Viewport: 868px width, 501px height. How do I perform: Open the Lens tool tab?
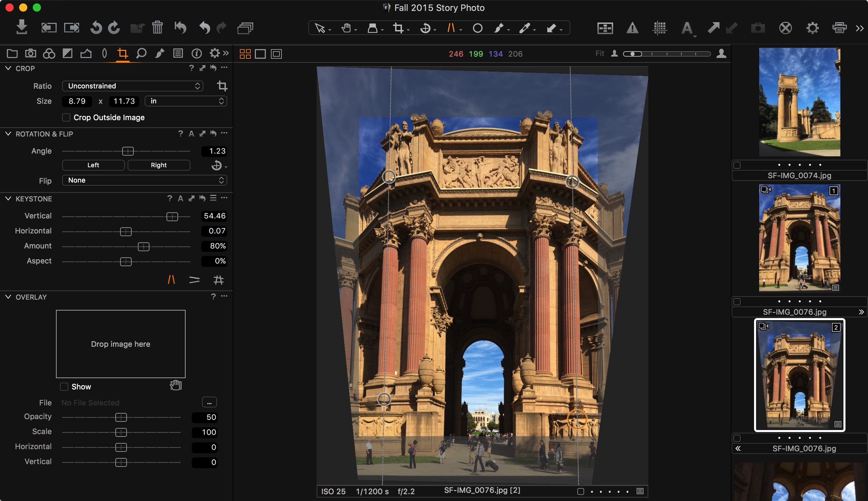point(104,53)
